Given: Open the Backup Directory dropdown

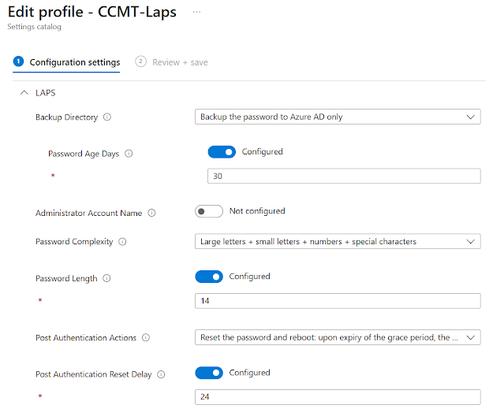Looking at the screenshot, I should tap(338, 117).
